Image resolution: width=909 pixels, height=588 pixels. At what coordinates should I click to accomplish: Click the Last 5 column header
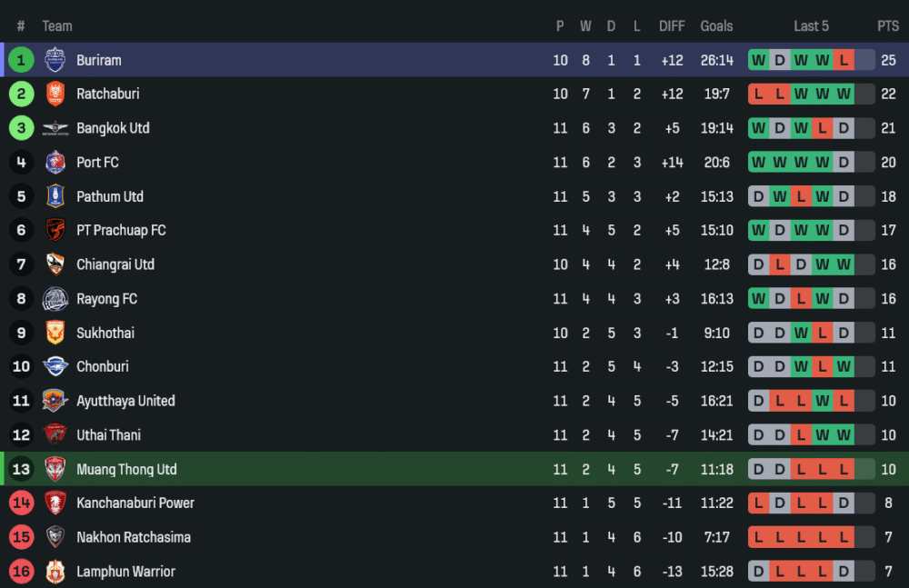coord(811,26)
